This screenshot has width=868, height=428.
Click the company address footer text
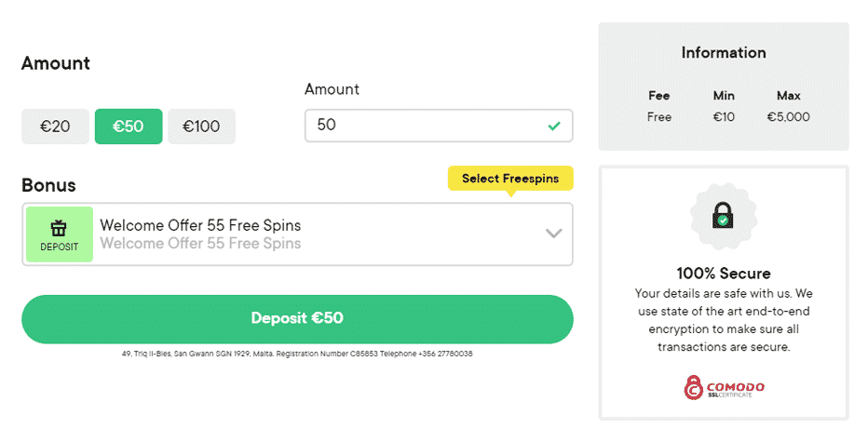297,354
